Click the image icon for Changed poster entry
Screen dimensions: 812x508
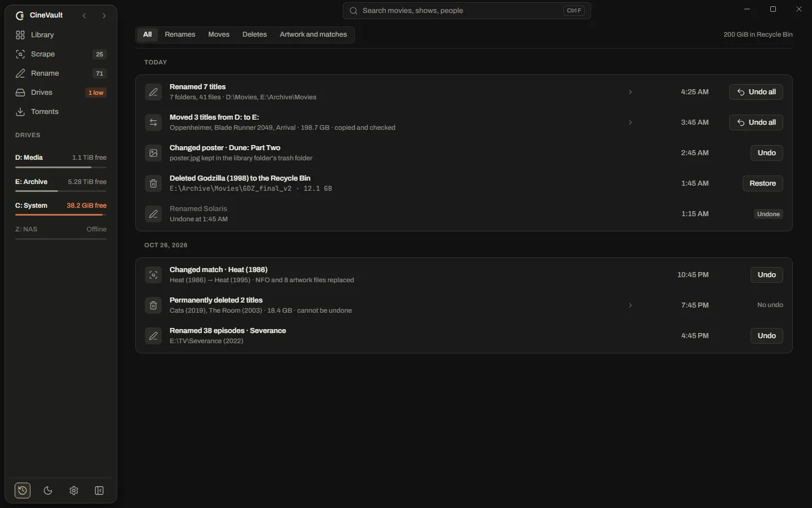(153, 153)
